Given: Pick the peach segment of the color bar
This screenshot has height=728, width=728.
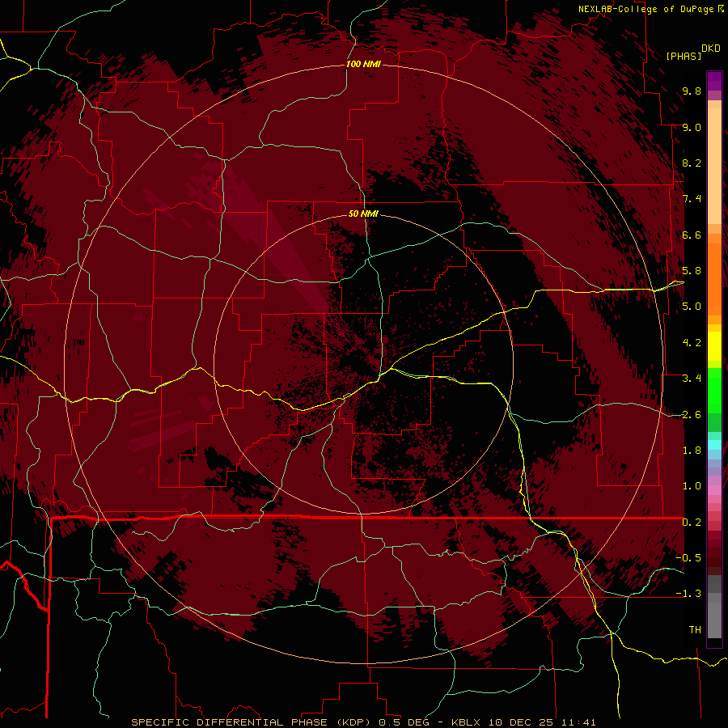Looking at the screenshot, I should pos(714,166).
